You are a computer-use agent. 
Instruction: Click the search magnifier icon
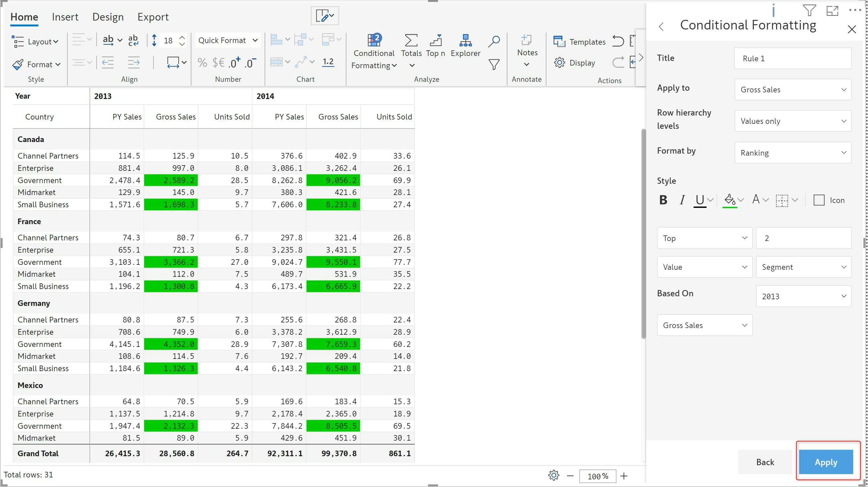[494, 41]
